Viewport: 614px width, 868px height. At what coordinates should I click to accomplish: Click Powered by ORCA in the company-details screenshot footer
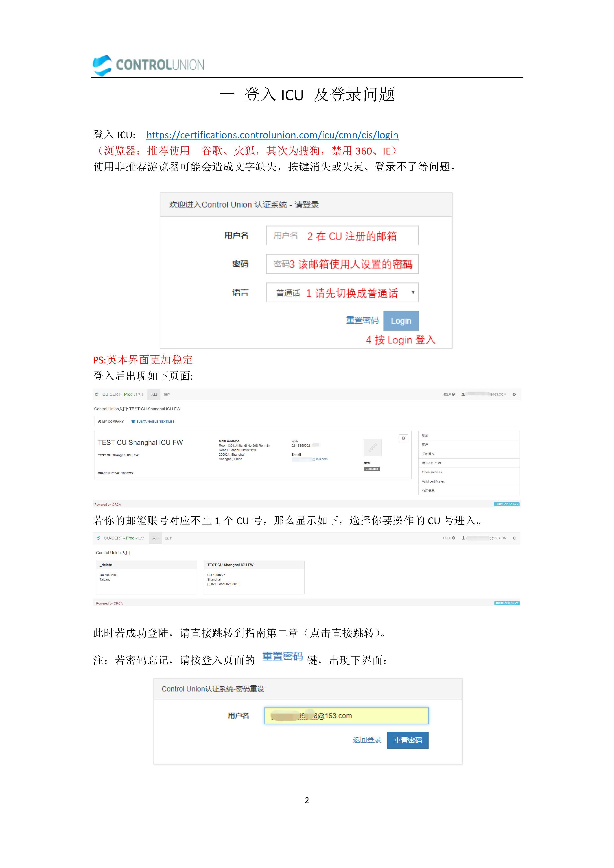[x=108, y=505]
